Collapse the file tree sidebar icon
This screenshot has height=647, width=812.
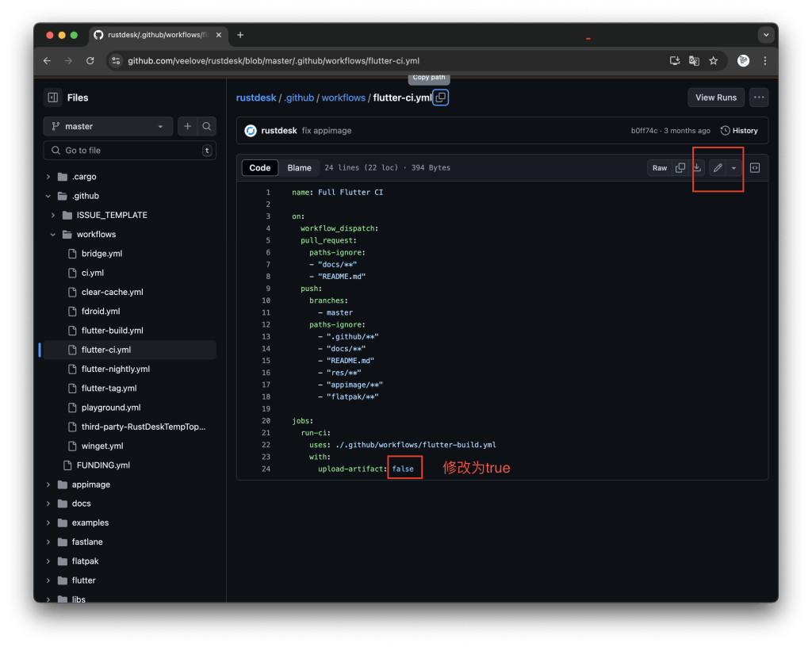point(53,98)
